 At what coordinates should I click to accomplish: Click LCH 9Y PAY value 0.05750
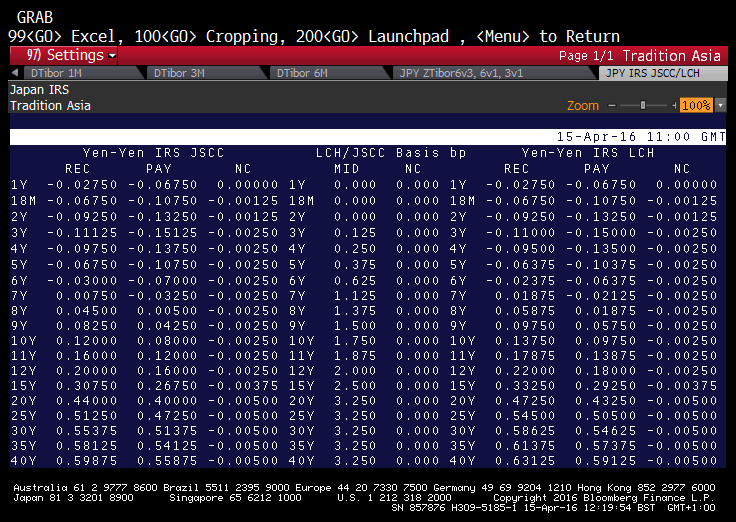[x=606, y=326]
